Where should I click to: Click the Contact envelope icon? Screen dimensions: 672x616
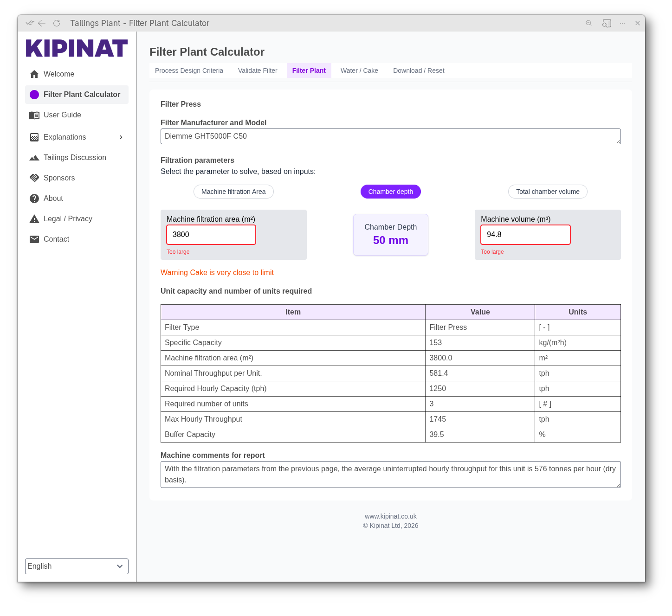pos(34,239)
